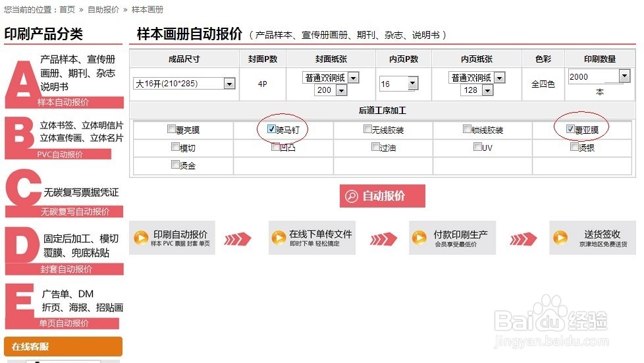
Task: Open 封套自动报价 link
Action: (66, 269)
